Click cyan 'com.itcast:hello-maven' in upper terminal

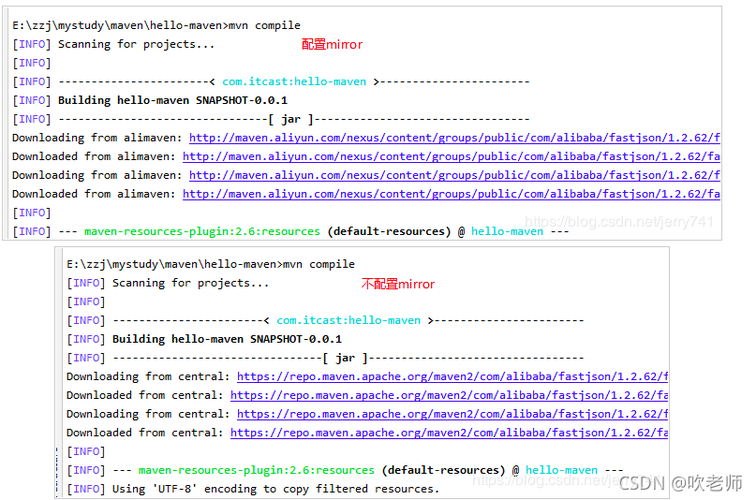(294, 81)
